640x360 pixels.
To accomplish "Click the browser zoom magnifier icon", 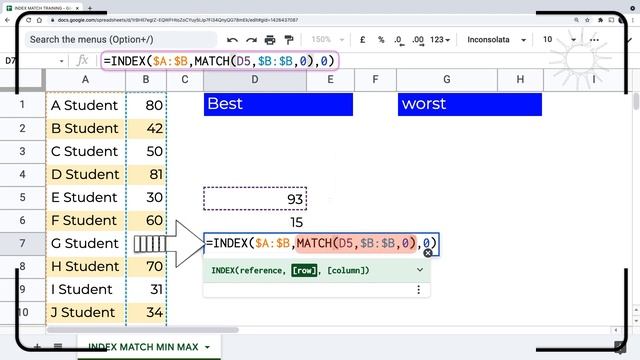I will click(576, 20).
